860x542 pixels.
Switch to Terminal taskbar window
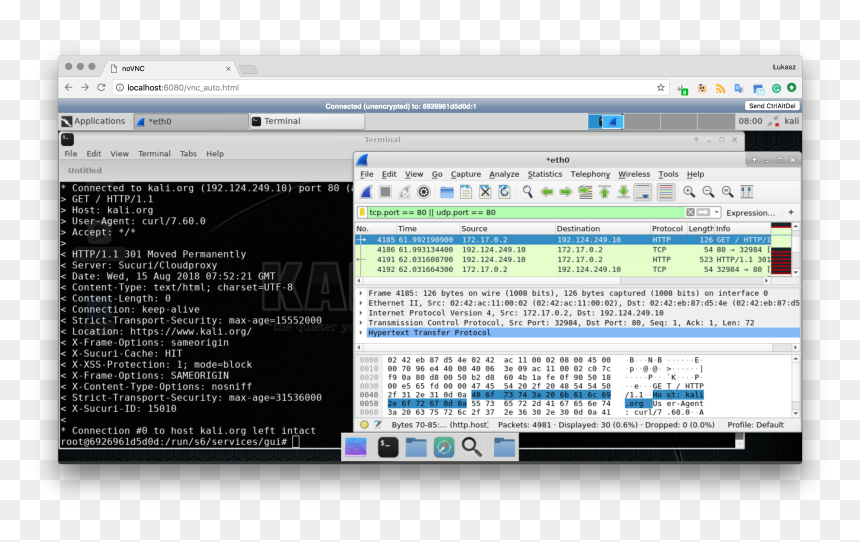(x=307, y=121)
